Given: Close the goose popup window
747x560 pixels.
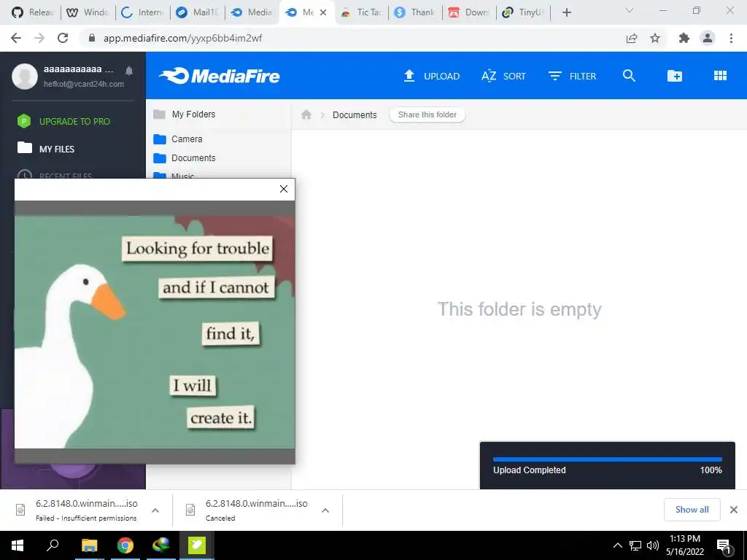Looking at the screenshot, I should pyautogui.click(x=284, y=189).
